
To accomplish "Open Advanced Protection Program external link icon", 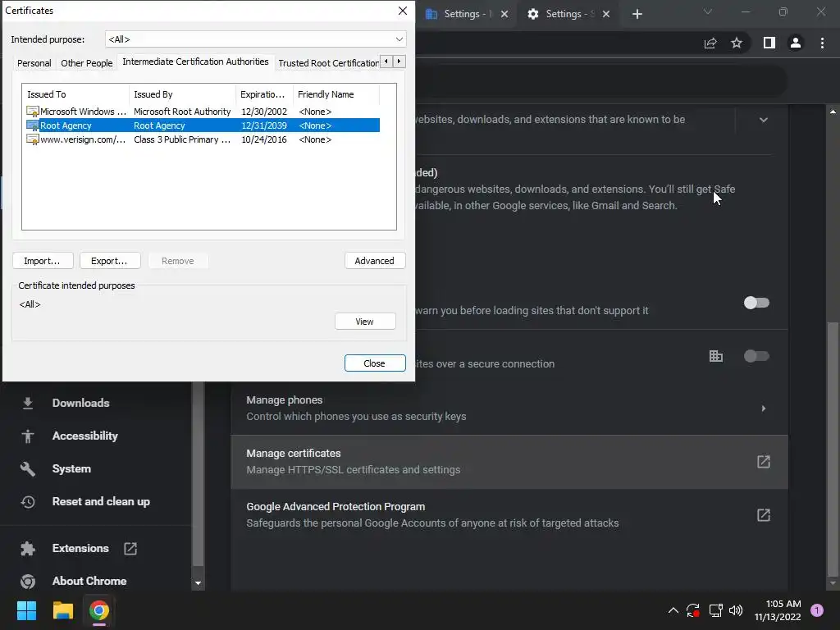I will 764,515.
